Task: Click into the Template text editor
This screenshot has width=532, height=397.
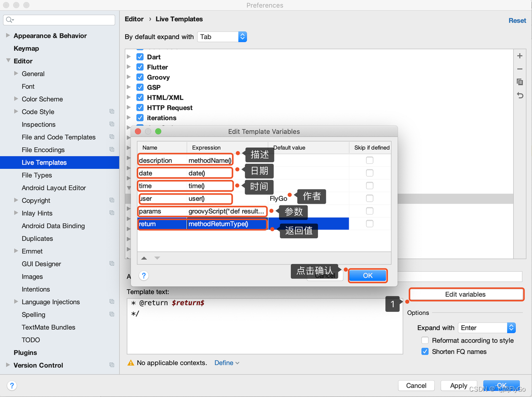Action: [x=264, y=326]
